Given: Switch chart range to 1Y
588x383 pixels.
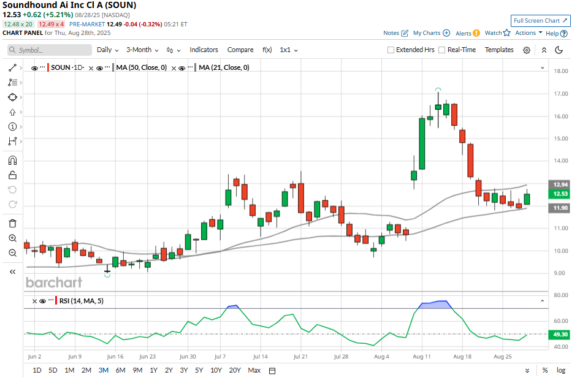Looking at the screenshot, I should click(x=154, y=370).
